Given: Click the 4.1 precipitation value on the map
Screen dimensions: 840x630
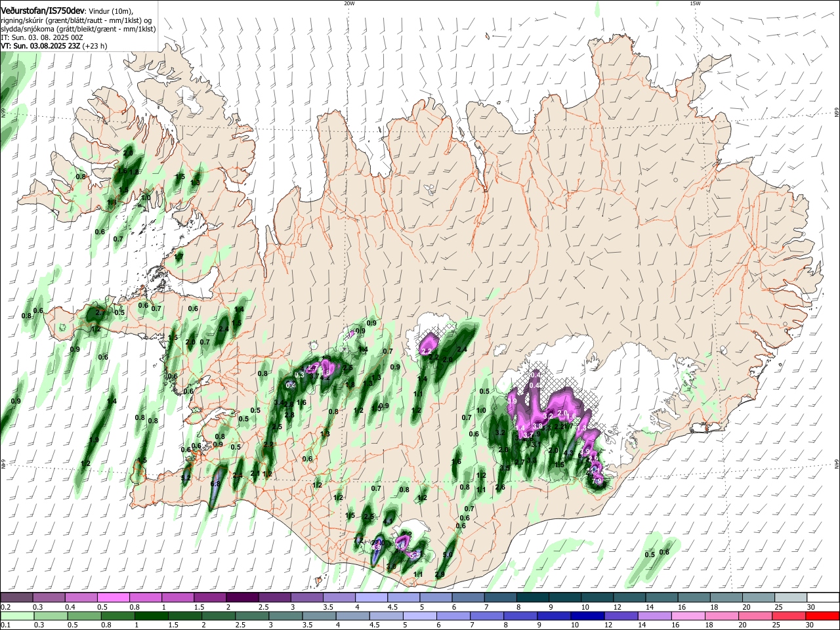Looking at the screenshot, I should point(388,521).
